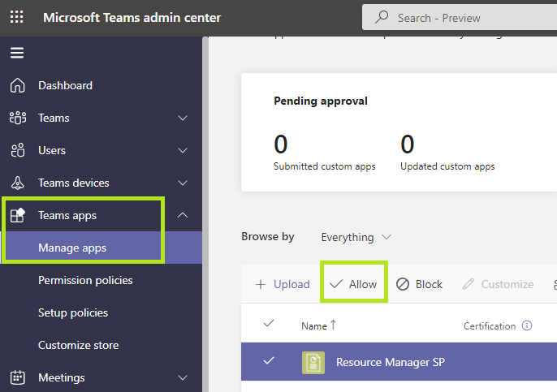Click the Dashboard home icon
This screenshot has height=392, width=557.
coord(17,85)
